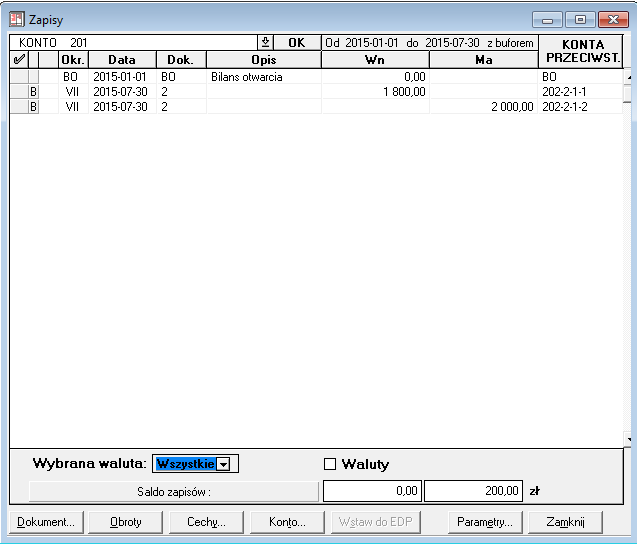Click the KONTA PRZECIWST. header
This screenshot has width=637, height=544.
click(x=583, y=51)
